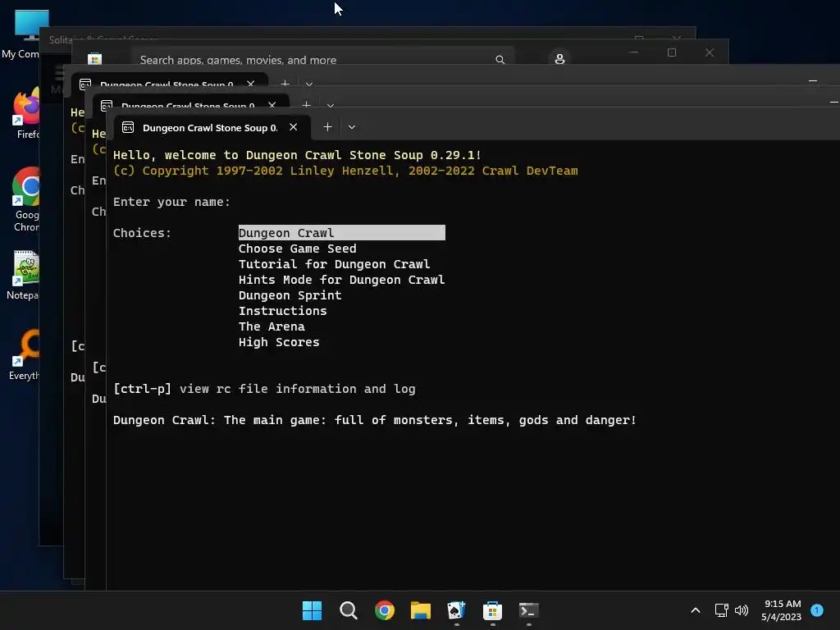Select Dungeon Sprint option
Image resolution: width=840 pixels, height=630 pixels.
point(290,295)
